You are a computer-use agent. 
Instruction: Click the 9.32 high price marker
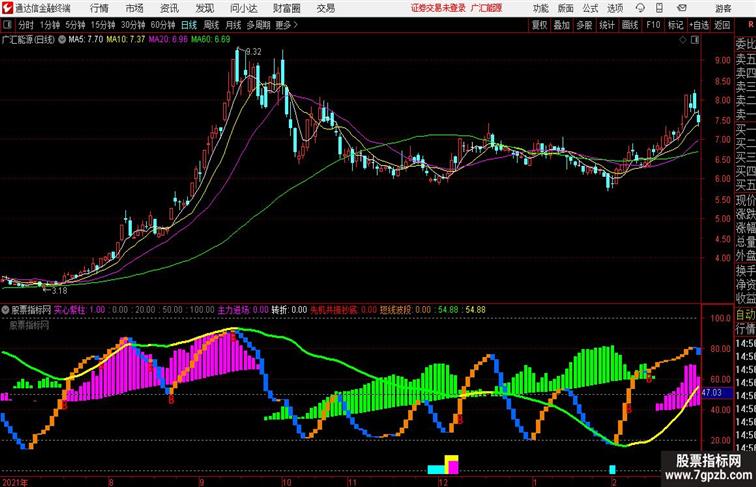click(x=254, y=52)
